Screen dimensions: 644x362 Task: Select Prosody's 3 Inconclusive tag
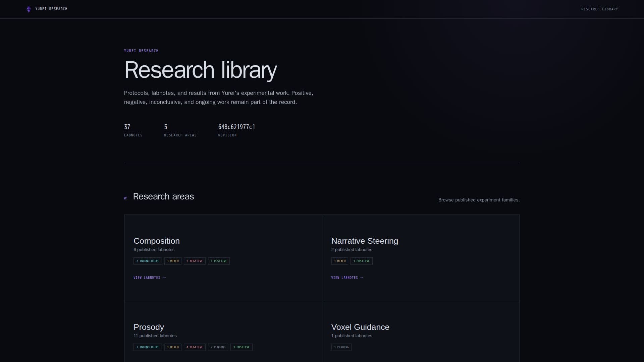coord(148,347)
